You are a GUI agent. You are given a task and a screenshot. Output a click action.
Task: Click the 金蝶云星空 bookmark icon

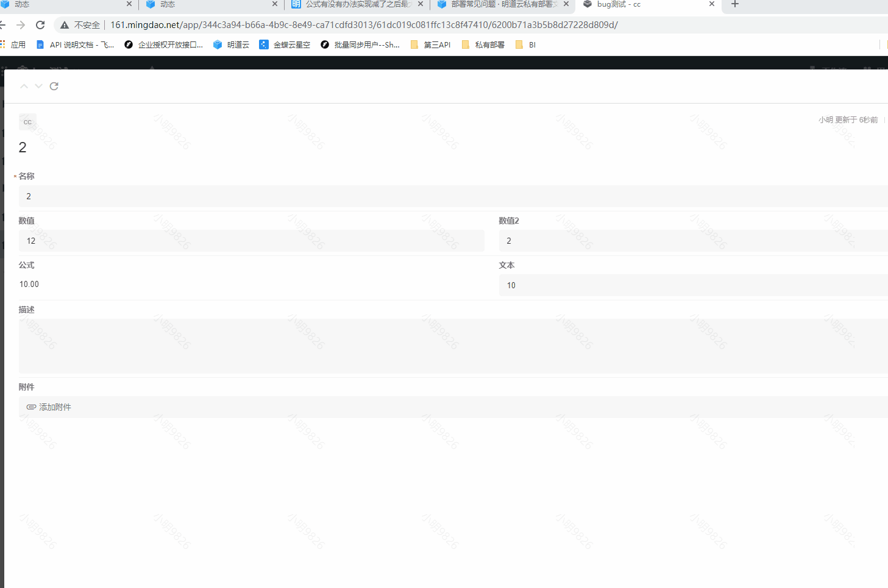click(x=264, y=44)
